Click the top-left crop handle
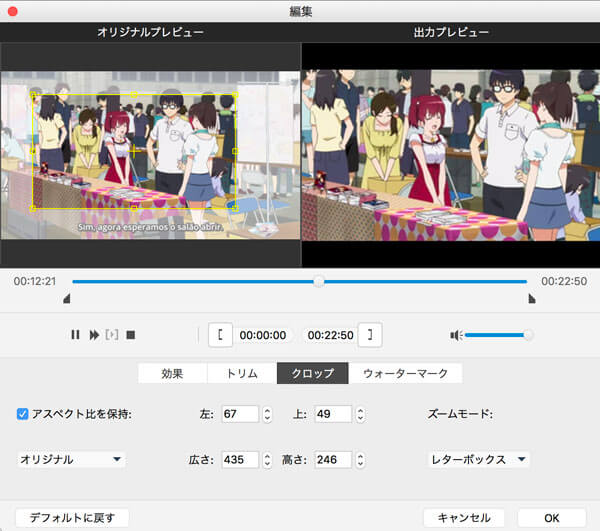Viewport: 600px width, 531px height. [33, 94]
